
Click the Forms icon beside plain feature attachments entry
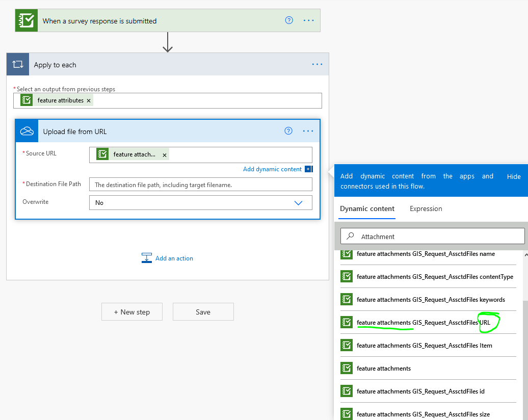tap(346, 368)
